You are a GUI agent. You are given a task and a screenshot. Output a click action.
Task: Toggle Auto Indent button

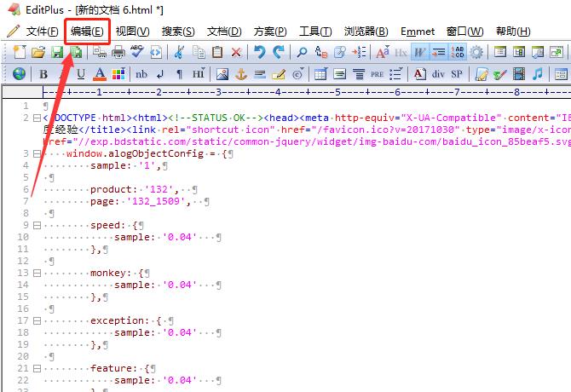tap(439, 53)
